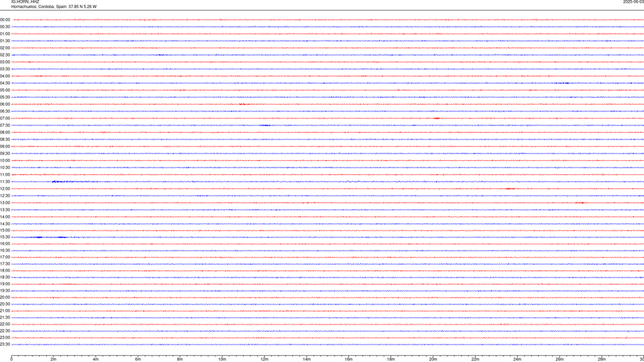Viewport: 644px width, 362px height.
Task: Click the "18:30" trace label
Action: (x=5, y=278)
